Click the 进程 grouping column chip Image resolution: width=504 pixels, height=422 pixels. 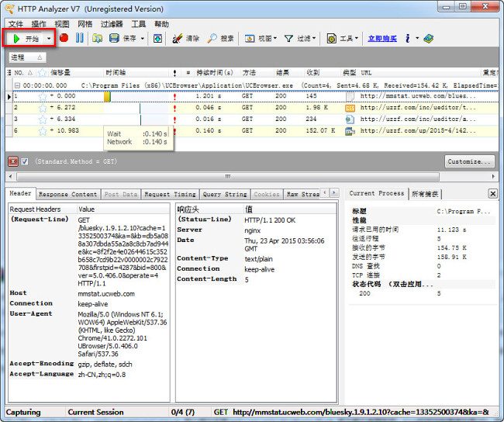(27, 57)
